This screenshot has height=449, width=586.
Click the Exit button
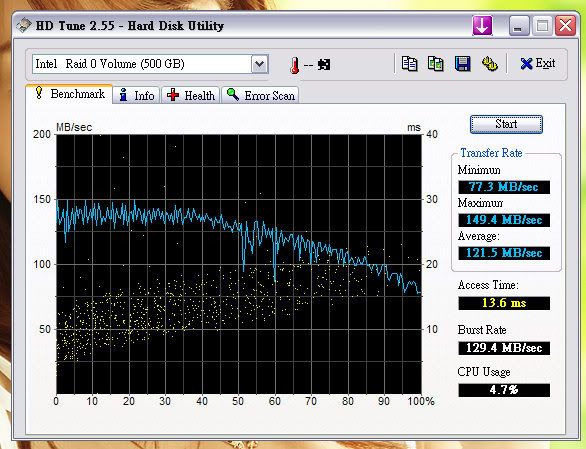tap(537, 64)
